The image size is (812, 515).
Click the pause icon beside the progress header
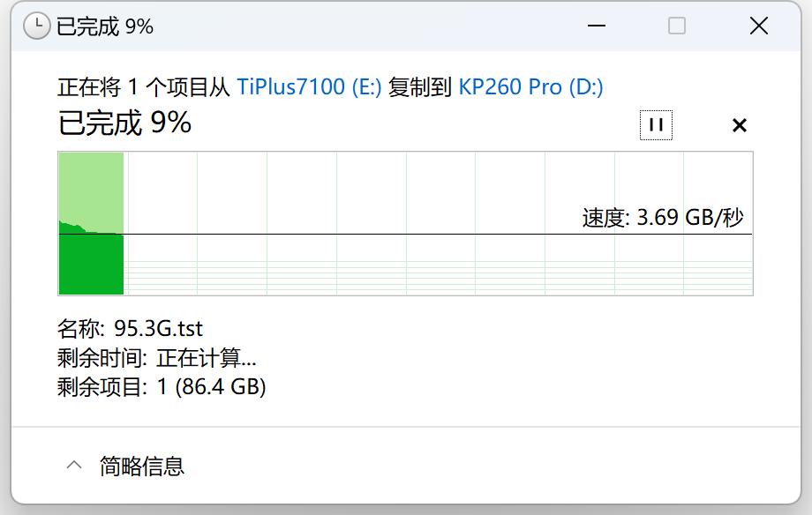656,124
